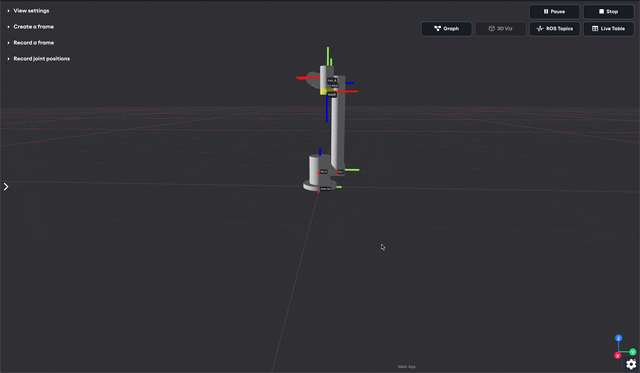640x373 pixels.
Task: Pause the running simulation
Action: pyautogui.click(x=554, y=11)
